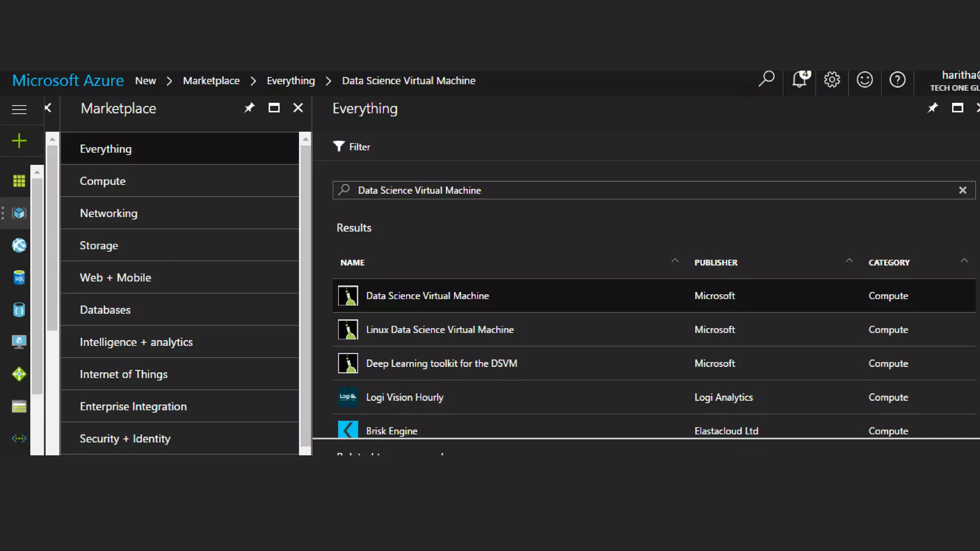980x551 pixels.
Task: Open Linux Data Science Virtual Machine result
Action: pyautogui.click(x=439, y=330)
